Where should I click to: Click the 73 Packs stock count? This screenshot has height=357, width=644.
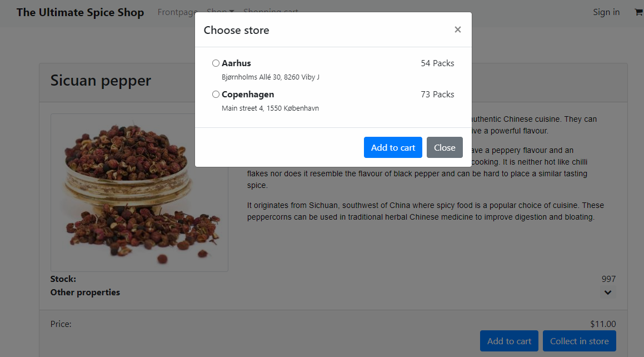pos(437,95)
